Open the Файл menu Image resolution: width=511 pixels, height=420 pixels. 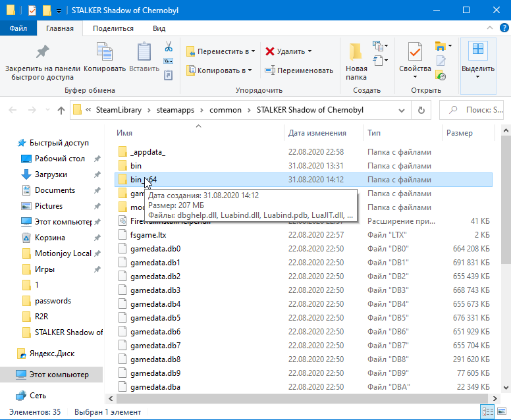click(18, 28)
